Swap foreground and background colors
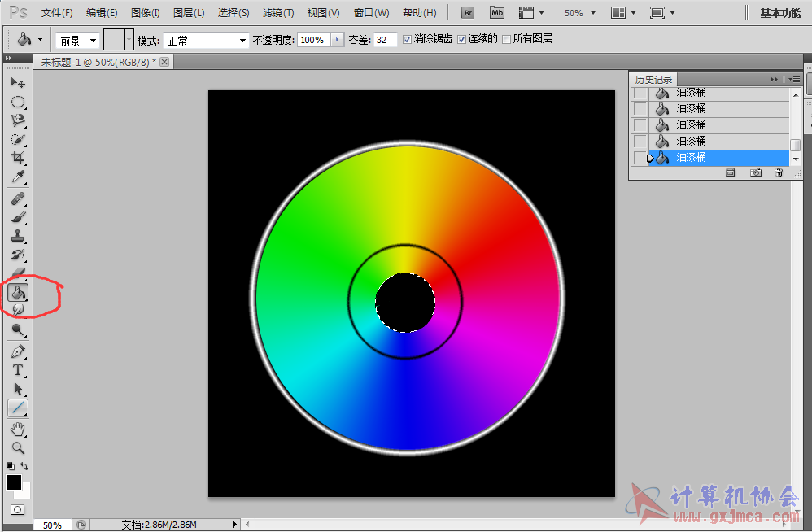812x532 pixels. coord(24,466)
